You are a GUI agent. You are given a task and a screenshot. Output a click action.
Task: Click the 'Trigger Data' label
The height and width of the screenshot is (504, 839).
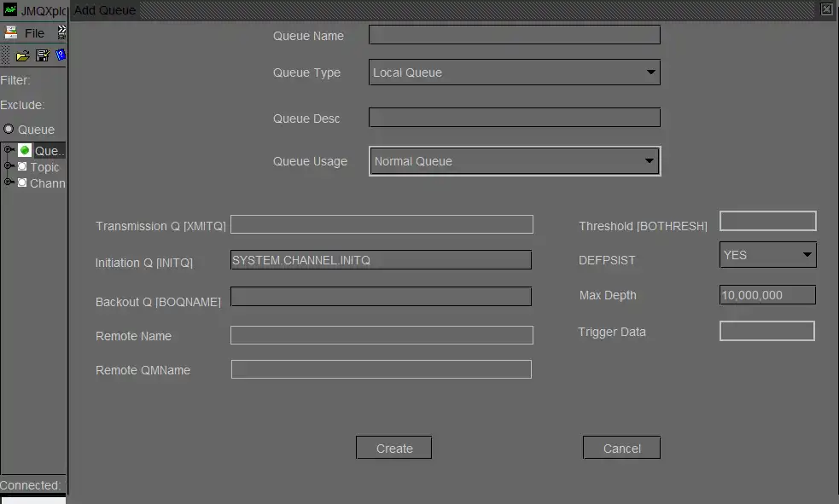pyautogui.click(x=612, y=332)
